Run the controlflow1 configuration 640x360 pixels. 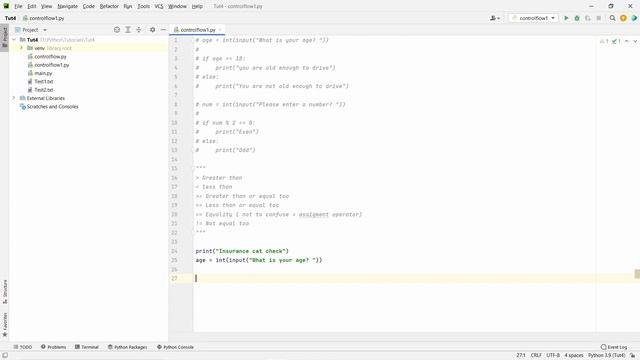coord(566,18)
